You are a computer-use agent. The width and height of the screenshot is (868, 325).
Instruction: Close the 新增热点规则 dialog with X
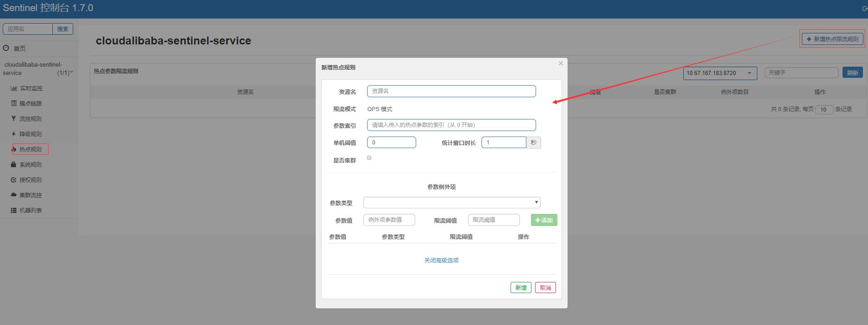(x=561, y=63)
